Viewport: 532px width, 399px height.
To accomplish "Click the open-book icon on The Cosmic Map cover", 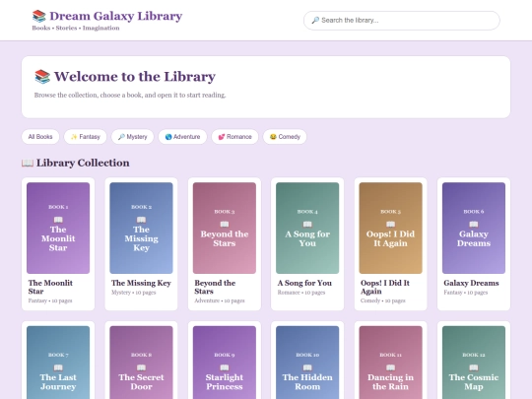I will (474, 367).
